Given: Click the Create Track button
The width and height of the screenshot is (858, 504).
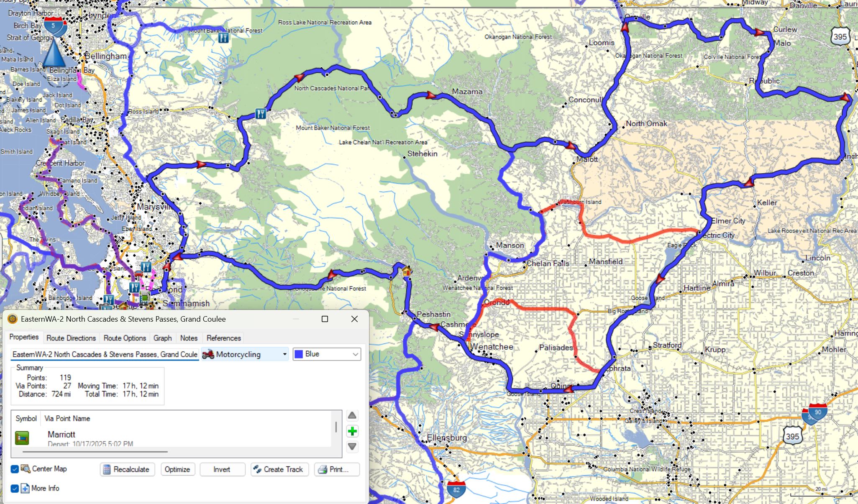Looking at the screenshot, I should pyautogui.click(x=279, y=469).
